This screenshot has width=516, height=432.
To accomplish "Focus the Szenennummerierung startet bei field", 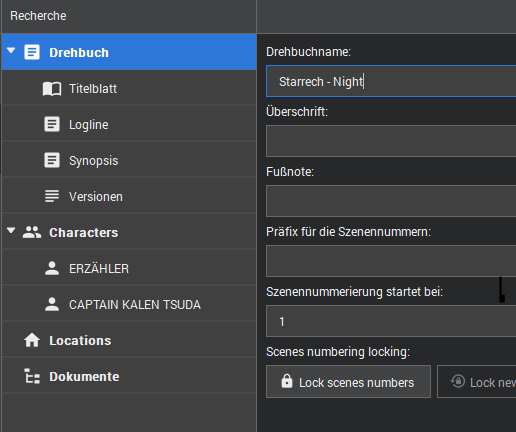I will pyautogui.click(x=391, y=321).
